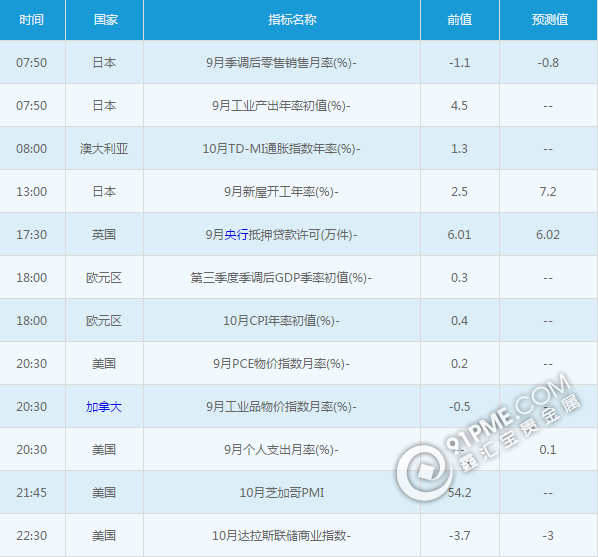Click the 9月PCE物价指数月率 indicator
Image resolution: width=598 pixels, height=557 pixels.
pos(281,364)
